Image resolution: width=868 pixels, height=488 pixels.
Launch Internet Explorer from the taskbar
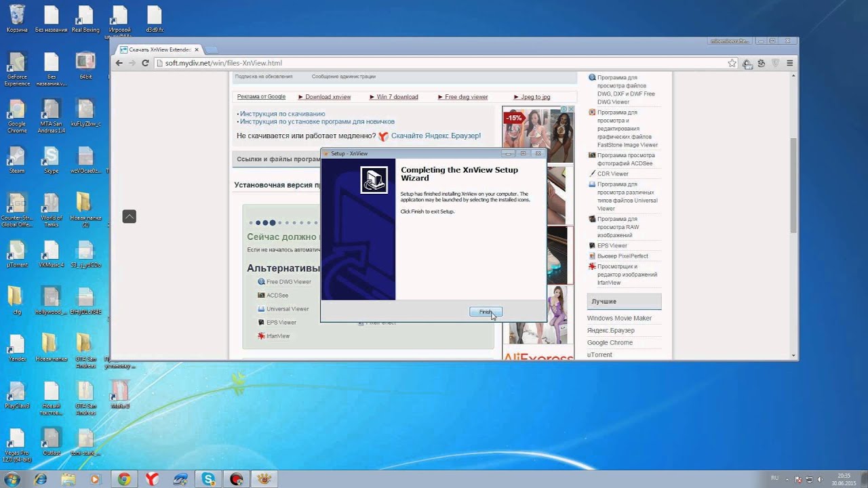tap(41, 479)
